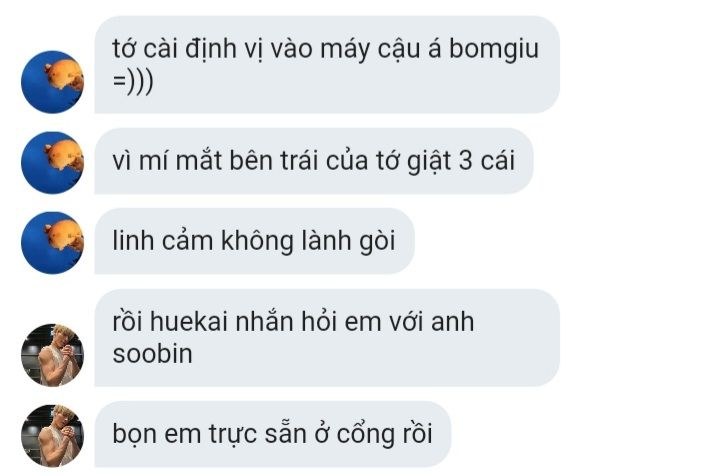Screen dimensions: 720x475
Task: Click the word 'linh' in the third message
Action: (x=133, y=240)
